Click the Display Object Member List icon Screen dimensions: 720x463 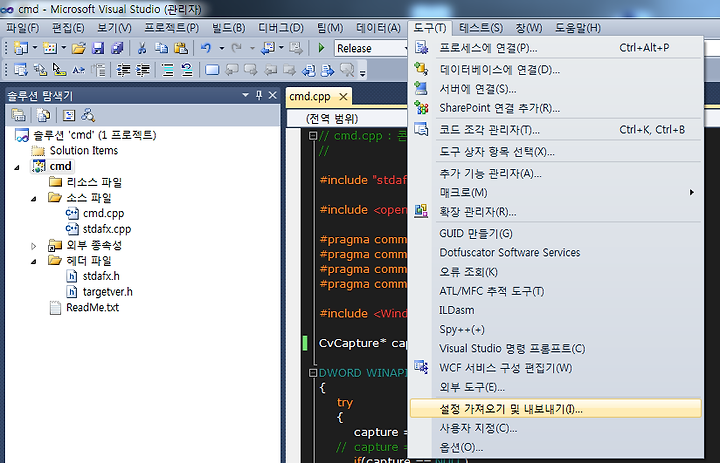[21, 70]
